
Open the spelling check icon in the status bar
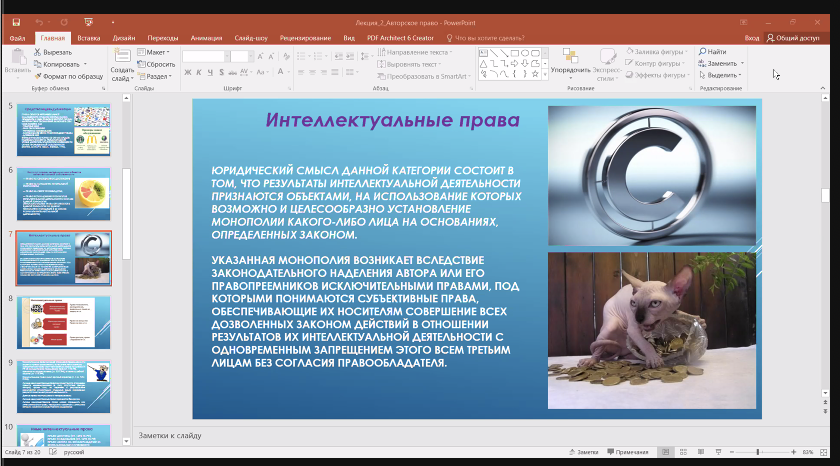click(53, 452)
